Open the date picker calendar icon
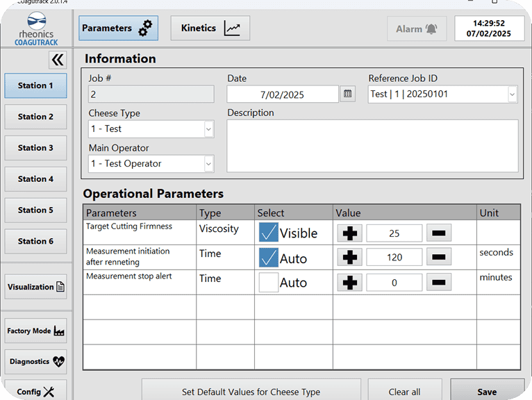The height and width of the screenshot is (400, 532). point(348,94)
